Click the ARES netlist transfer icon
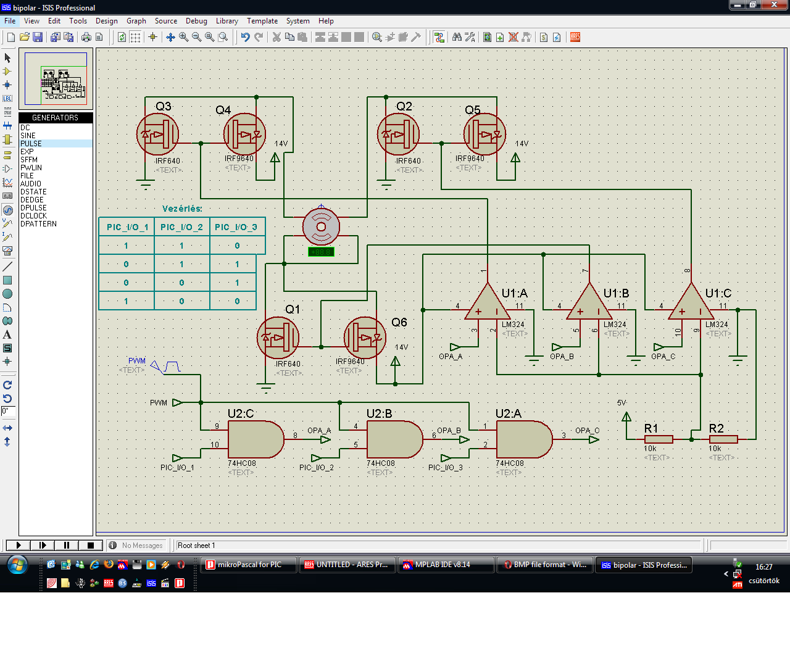The width and height of the screenshot is (790, 672). 575,37
